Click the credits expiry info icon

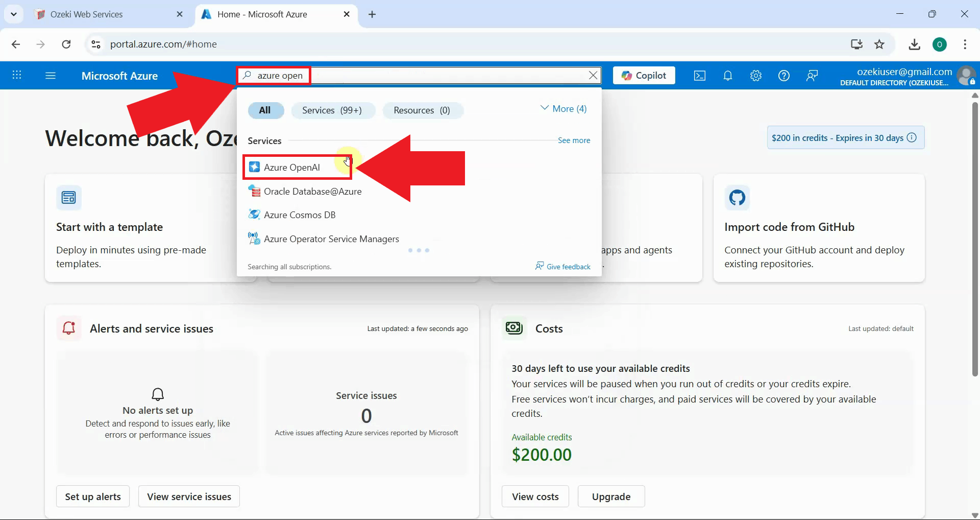[913, 137]
